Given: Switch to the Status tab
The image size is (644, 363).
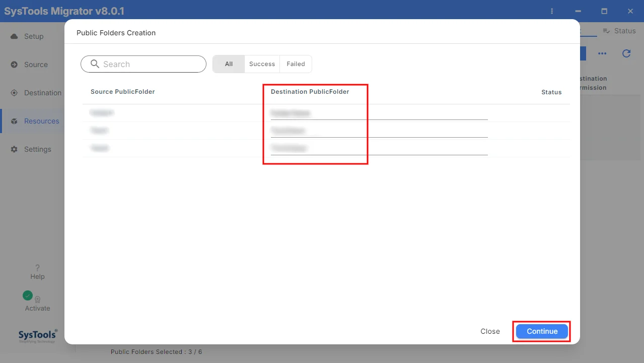Looking at the screenshot, I should tap(619, 31).
